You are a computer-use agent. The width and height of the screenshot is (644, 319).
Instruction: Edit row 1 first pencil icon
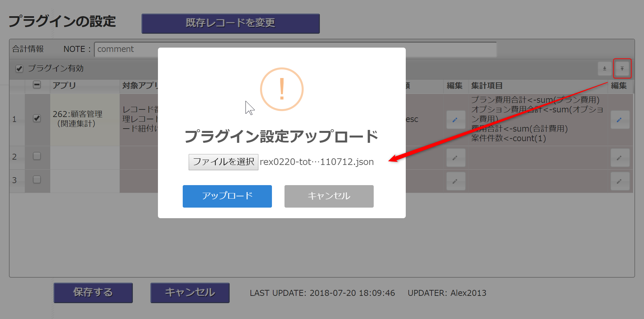point(456,120)
